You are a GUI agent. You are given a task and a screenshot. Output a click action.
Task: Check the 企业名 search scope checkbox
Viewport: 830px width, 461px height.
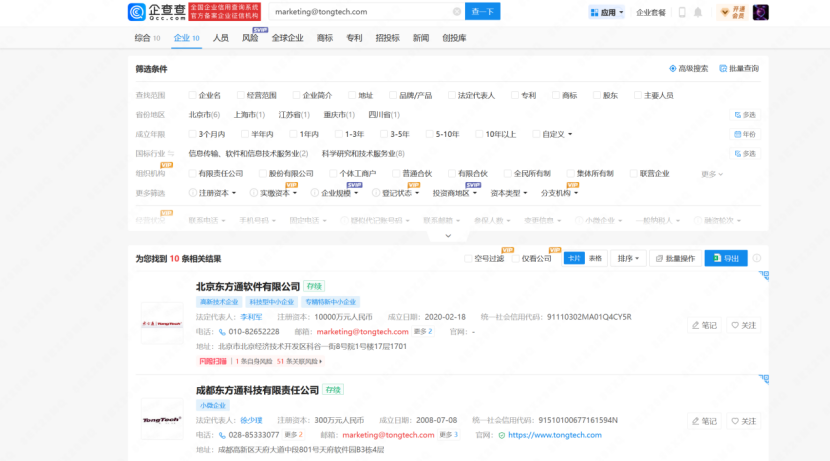pyautogui.click(x=192, y=95)
